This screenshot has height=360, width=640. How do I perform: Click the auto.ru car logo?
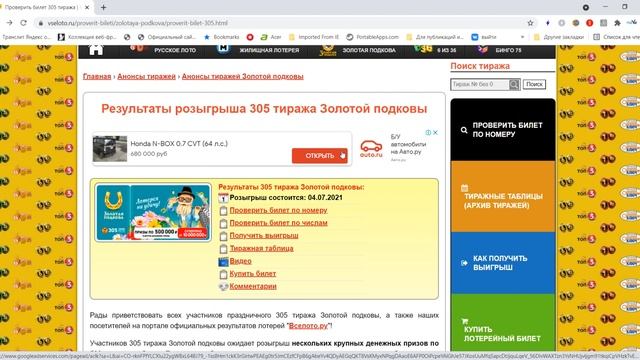click(x=371, y=149)
